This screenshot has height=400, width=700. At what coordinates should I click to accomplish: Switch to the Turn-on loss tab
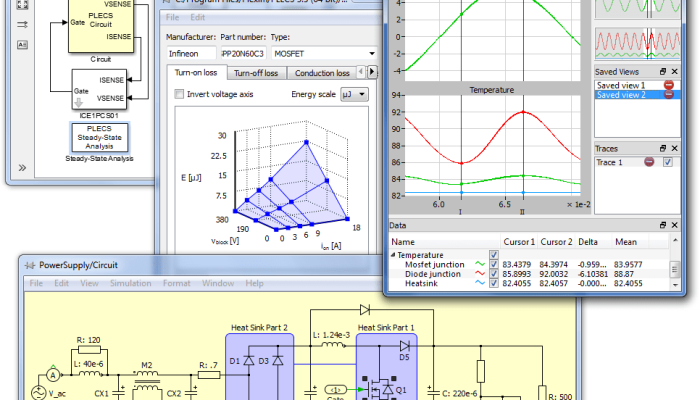click(196, 72)
